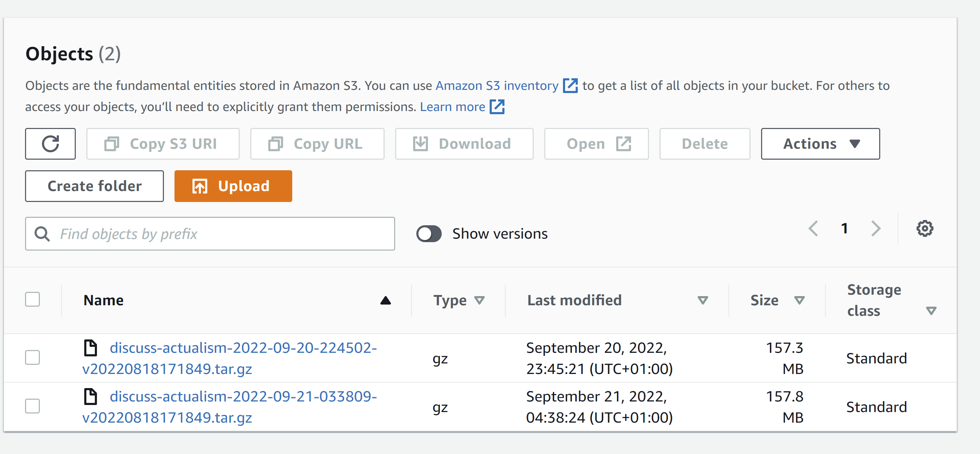The width and height of the screenshot is (980, 454).
Task: Go to the previous page chevron
Action: tap(813, 228)
